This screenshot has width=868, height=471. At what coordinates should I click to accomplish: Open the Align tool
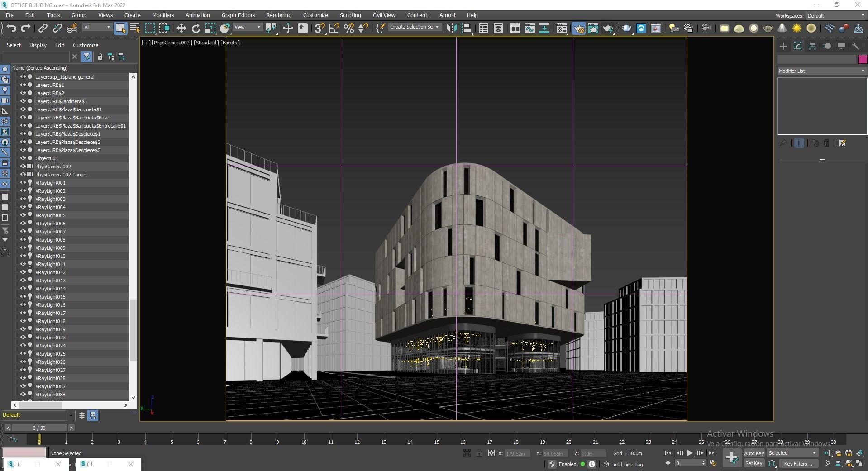click(467, 28)
